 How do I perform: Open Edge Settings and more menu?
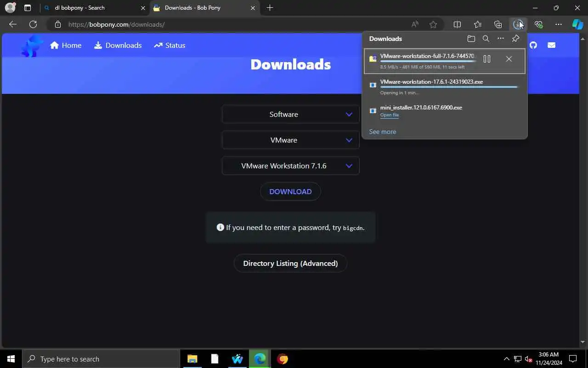coord(559,24)
